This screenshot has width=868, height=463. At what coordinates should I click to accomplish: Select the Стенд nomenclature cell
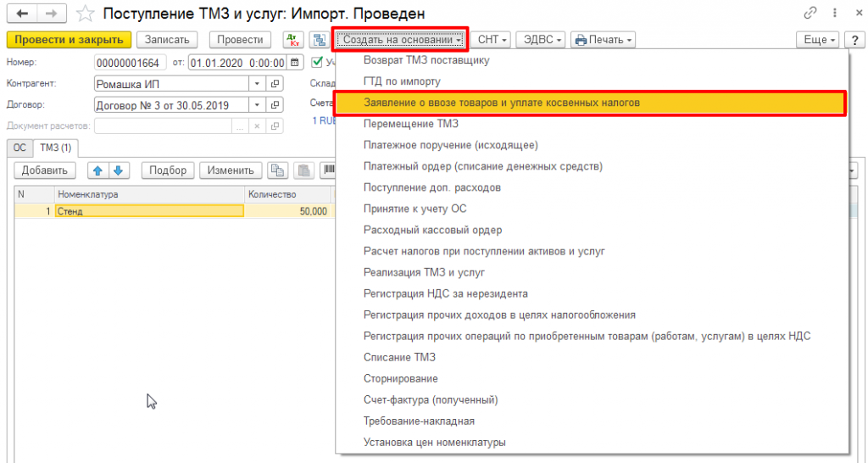pos(149,211)
